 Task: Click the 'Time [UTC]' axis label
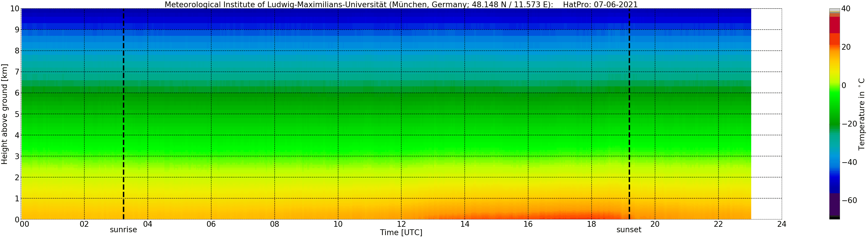pyautogui.click(x=401, y=233)
